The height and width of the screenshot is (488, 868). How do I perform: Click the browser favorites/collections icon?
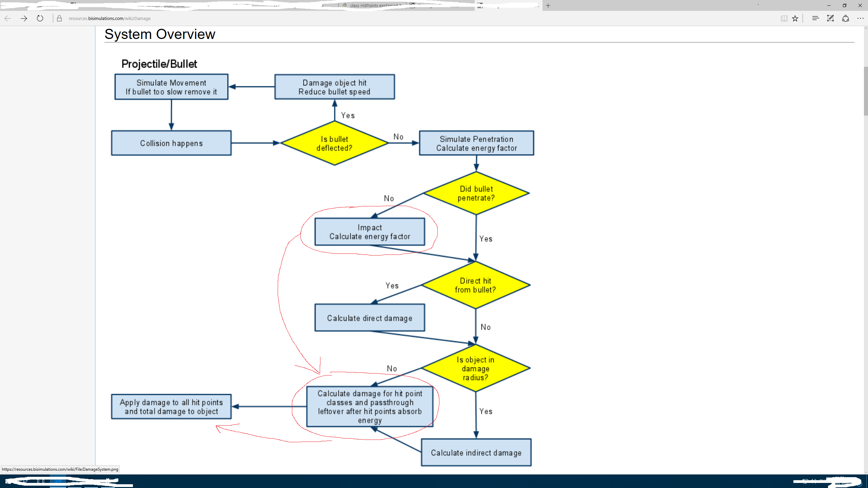click(x=796, y=19)
